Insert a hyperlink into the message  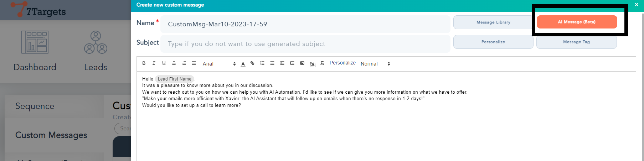tap(252, 63)
